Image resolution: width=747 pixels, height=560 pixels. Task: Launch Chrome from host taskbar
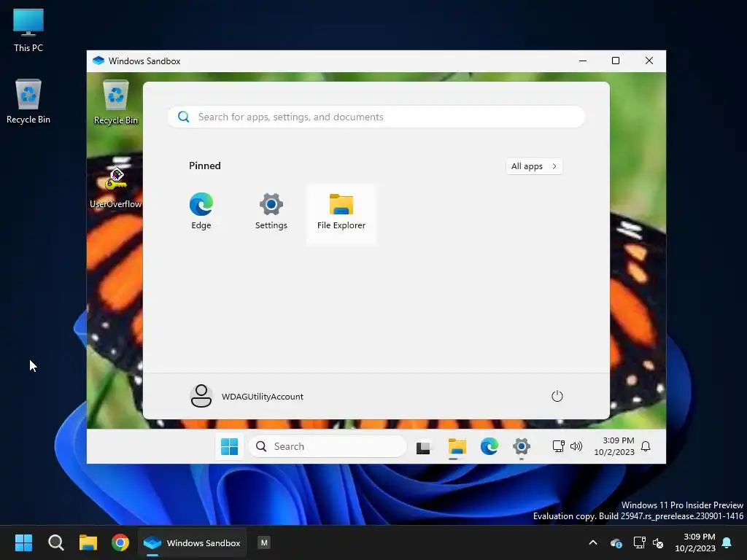[120, 542]
